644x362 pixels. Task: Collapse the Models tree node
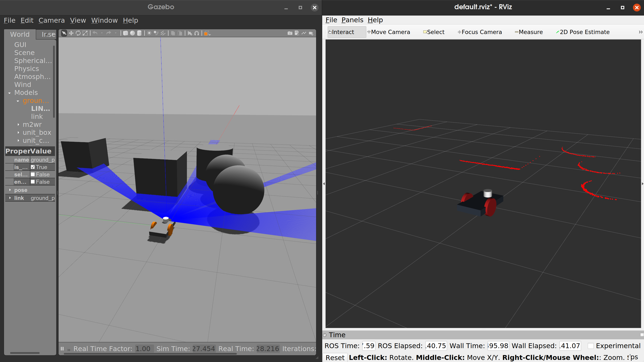click(9, 93)
